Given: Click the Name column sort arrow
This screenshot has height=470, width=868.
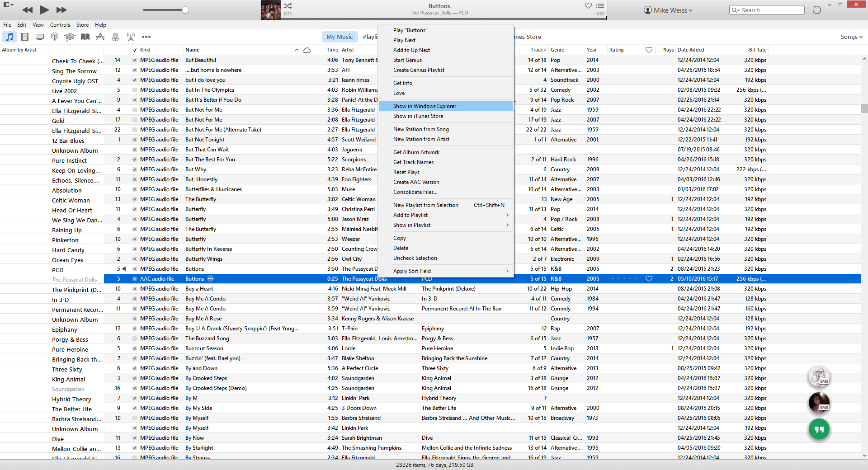Looking at the screenshot, I should click(297, 50).
